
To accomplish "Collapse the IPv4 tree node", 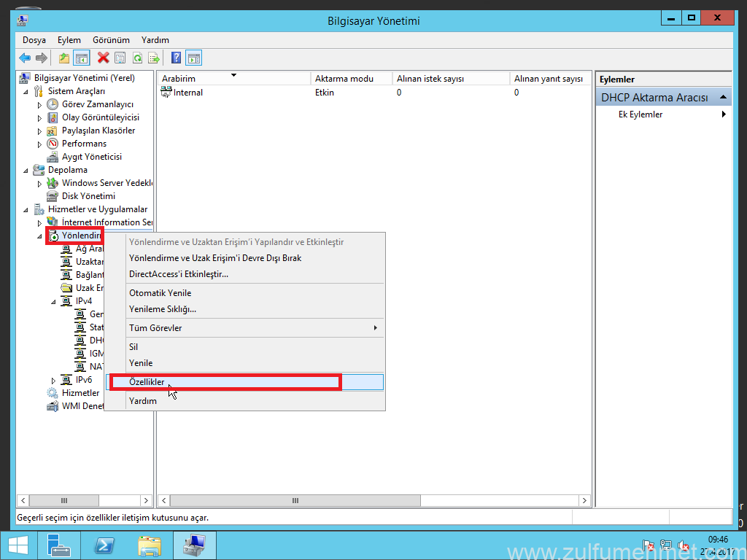I will (53, 301).
